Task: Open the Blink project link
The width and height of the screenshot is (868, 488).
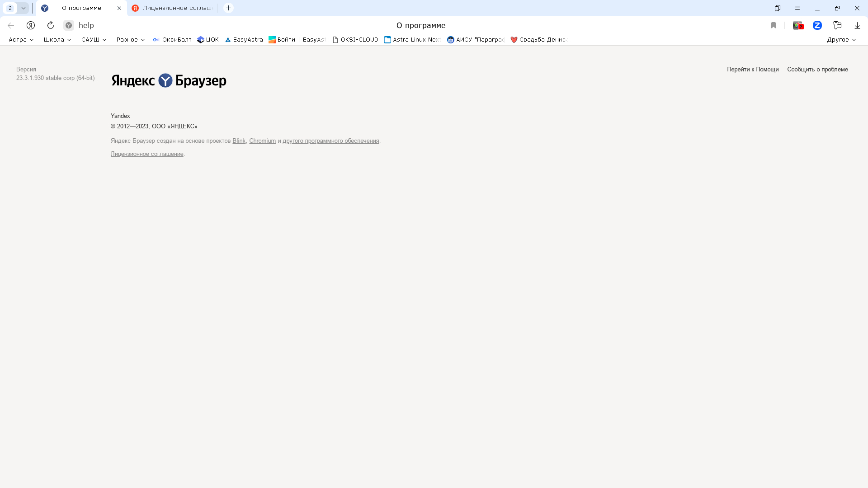Action: [x=239, y=141]
